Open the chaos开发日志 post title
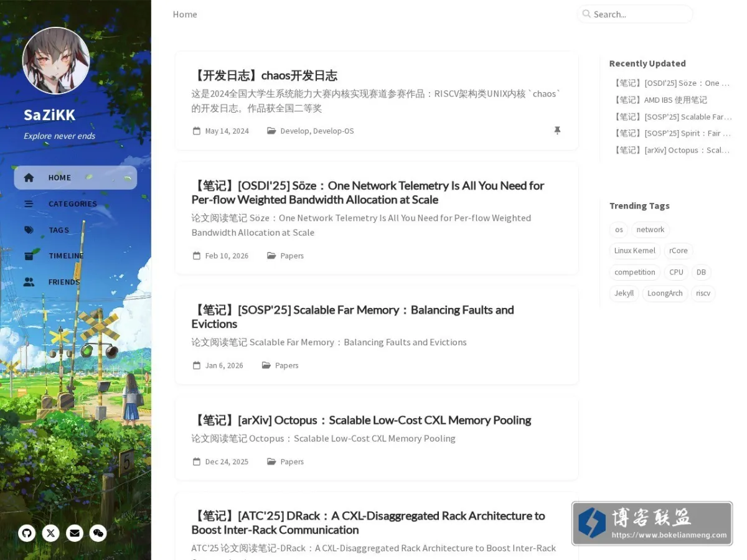747x560 pixels. [x=265, y=75]
